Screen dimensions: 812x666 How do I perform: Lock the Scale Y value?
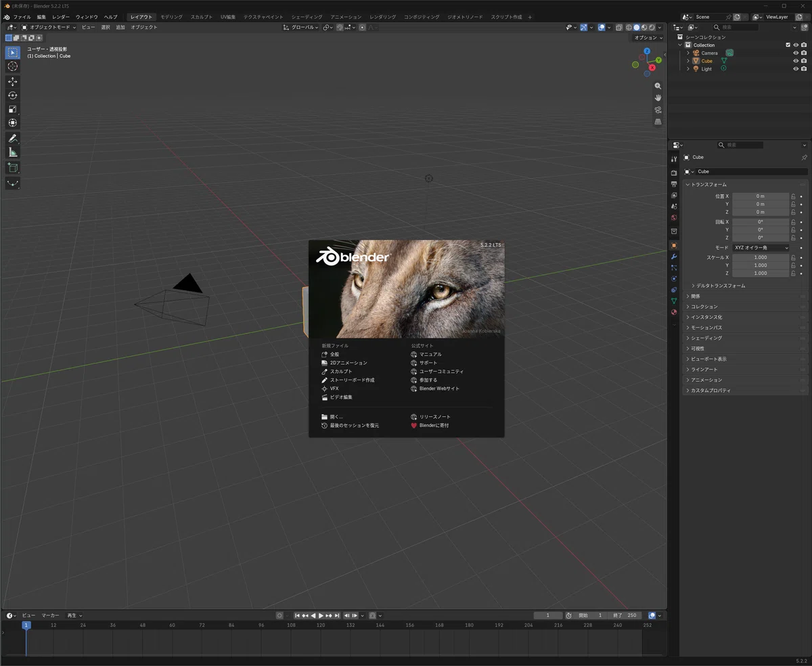pos(793,265)
